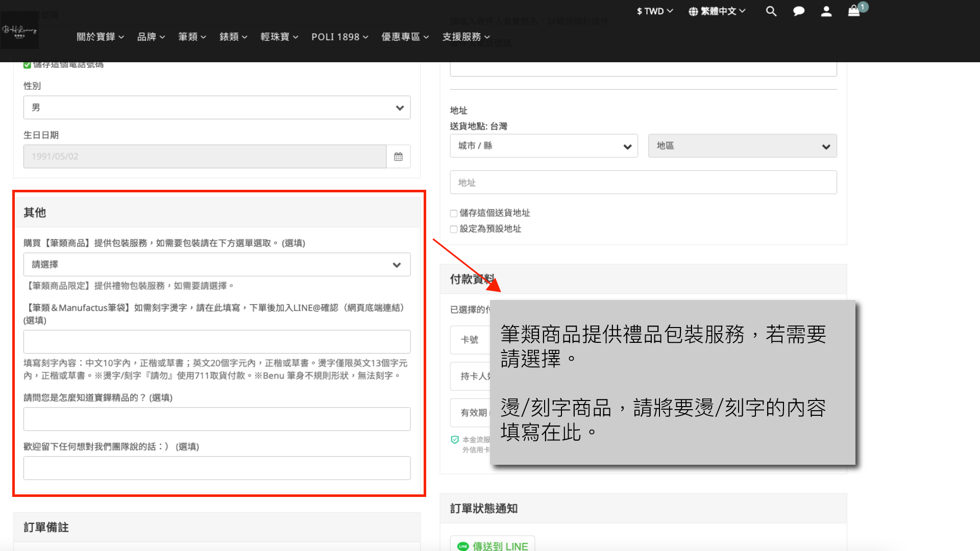
Task: Open the gender dropdown showing 男
Action: click(217, 108)
